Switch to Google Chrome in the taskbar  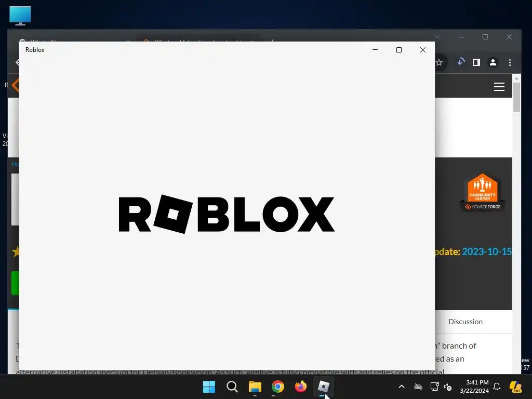278,387
